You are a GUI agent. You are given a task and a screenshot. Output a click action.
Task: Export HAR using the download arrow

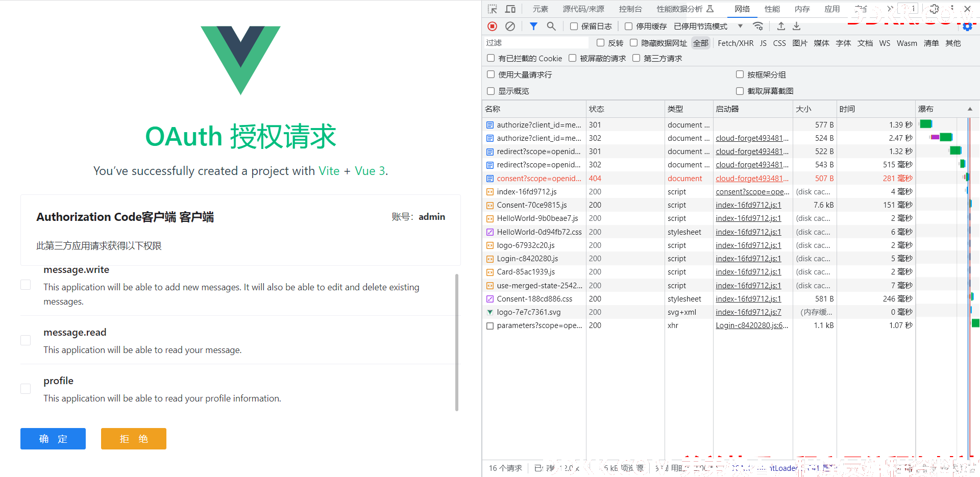point(796,26)
